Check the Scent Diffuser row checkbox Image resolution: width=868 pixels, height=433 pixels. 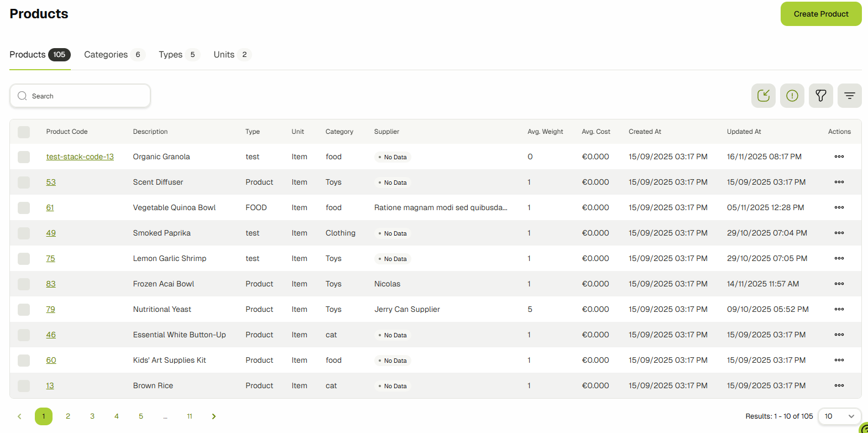(x=24, y=182)
